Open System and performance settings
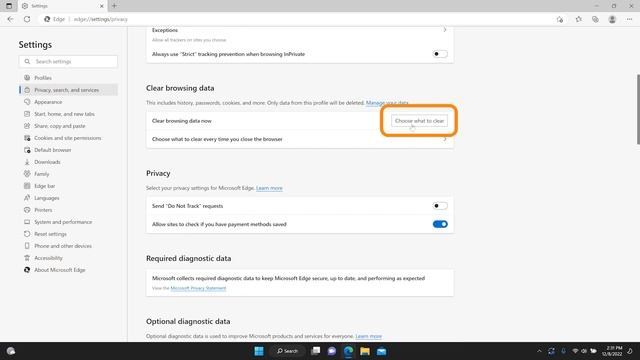The width and height of the screenshot is (640, 360). point(68,222)
